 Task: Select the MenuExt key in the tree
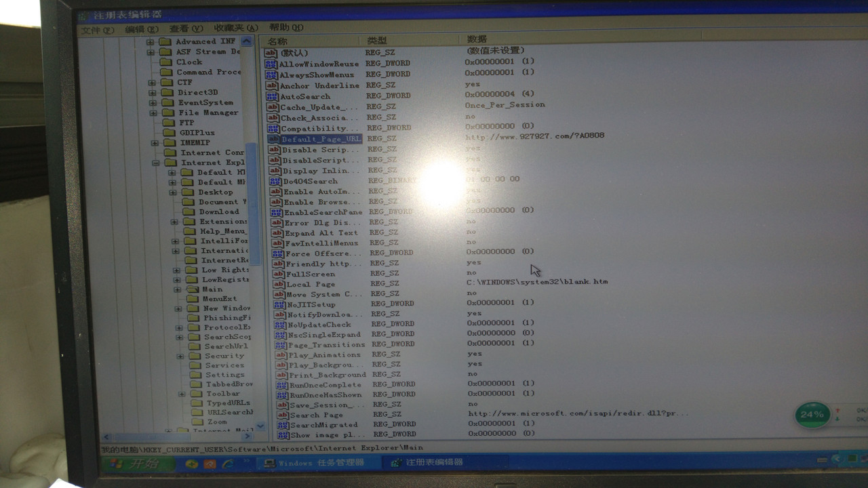[x=220, y=299]
